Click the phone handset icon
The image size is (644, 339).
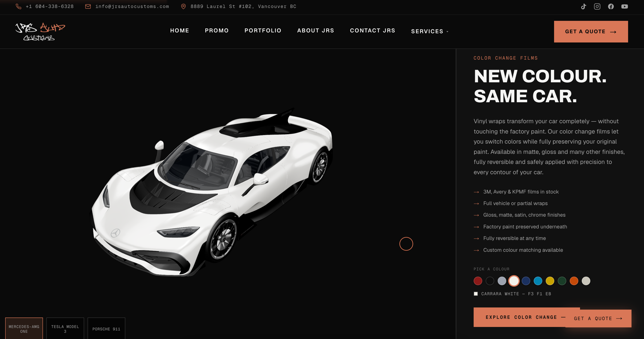tap(19, 6)
